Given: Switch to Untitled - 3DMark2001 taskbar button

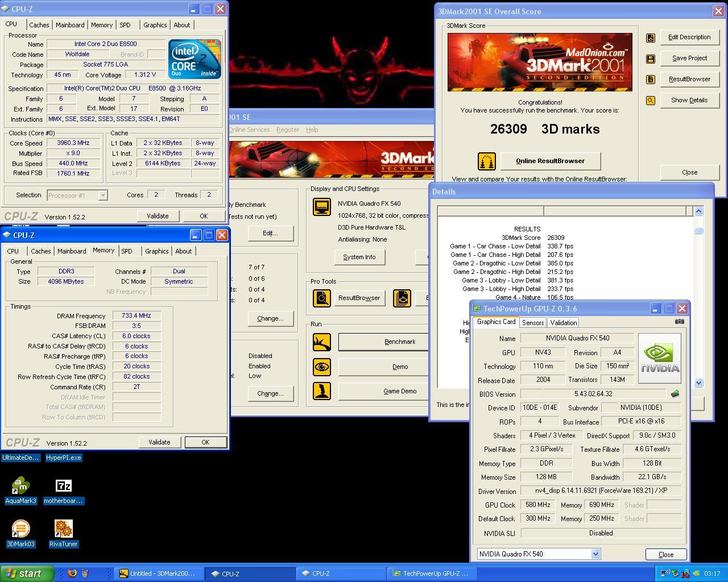Looking at the screenshot, I should coord(158,573).
